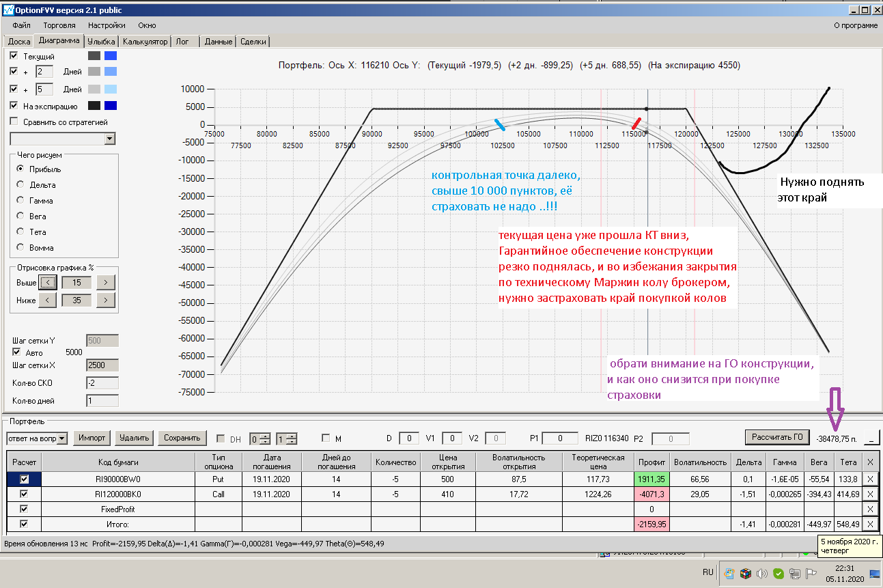Click the X button in the FixedProfit row
The image size is (883, 588).
tap(870, 509)
